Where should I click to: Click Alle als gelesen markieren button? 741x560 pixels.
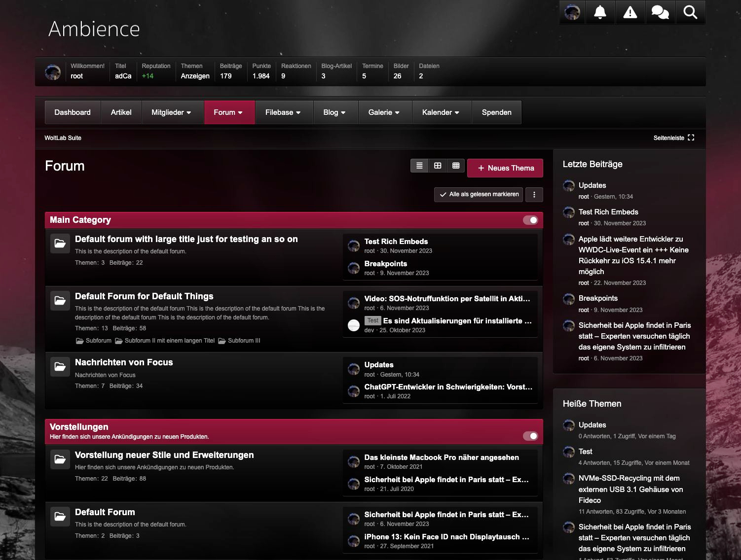point(479,195)
